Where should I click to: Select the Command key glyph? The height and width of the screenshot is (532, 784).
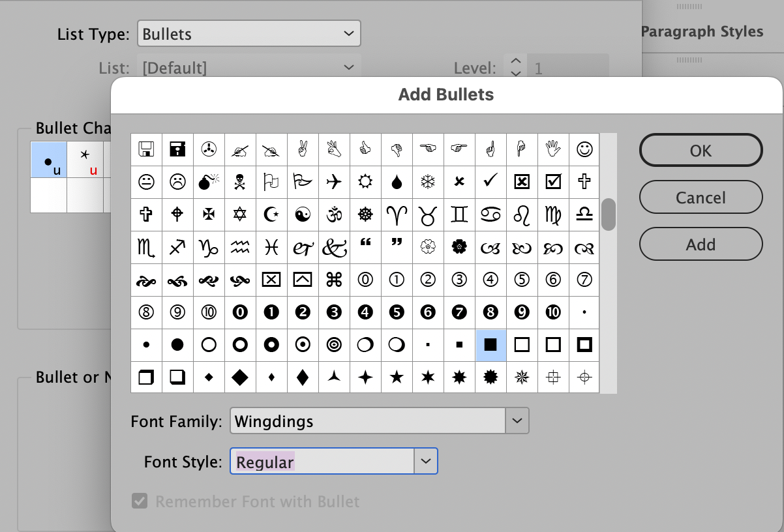coord(334,280)
